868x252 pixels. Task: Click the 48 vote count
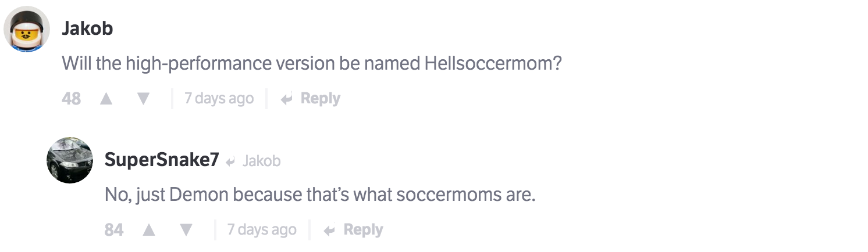[71, 99]
